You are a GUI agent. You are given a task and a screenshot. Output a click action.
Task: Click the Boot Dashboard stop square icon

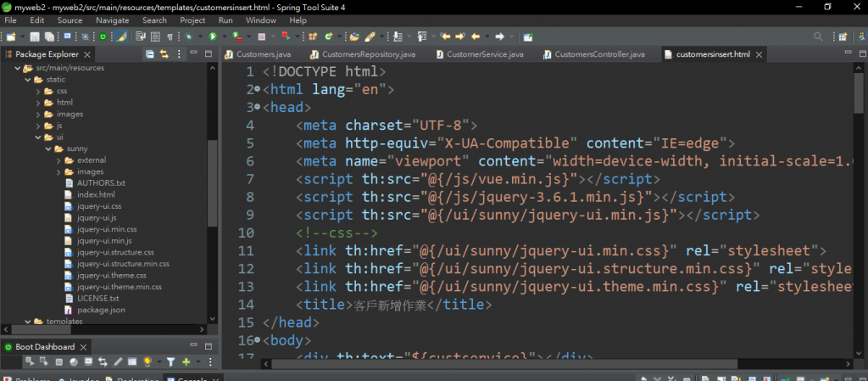point(58,362)
